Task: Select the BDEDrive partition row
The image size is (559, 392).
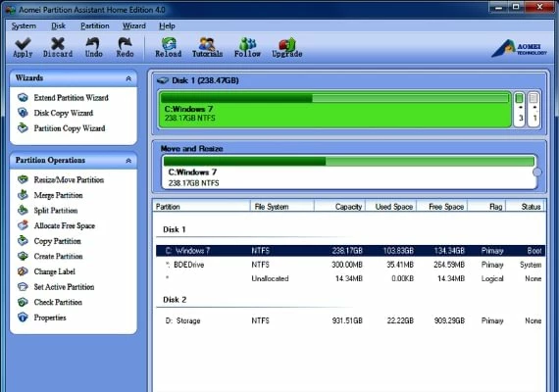Action: [351, 265]
